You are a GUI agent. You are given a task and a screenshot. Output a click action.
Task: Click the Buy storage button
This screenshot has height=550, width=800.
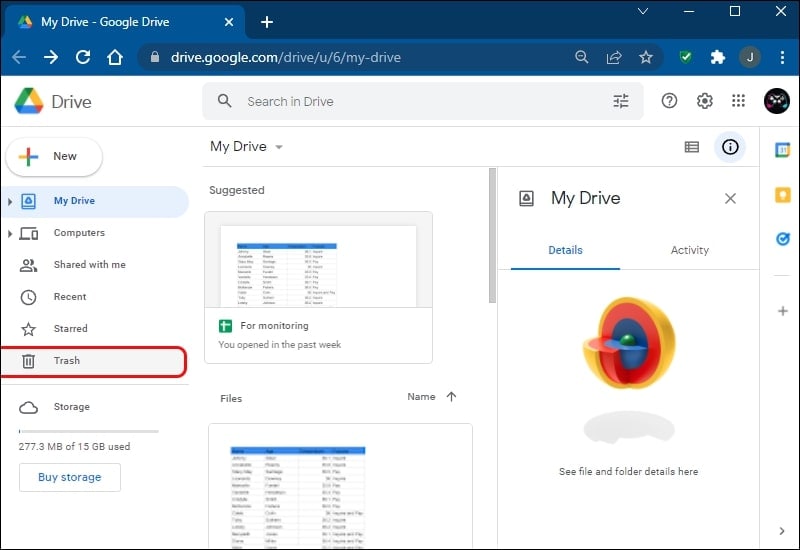pos(70,477)
